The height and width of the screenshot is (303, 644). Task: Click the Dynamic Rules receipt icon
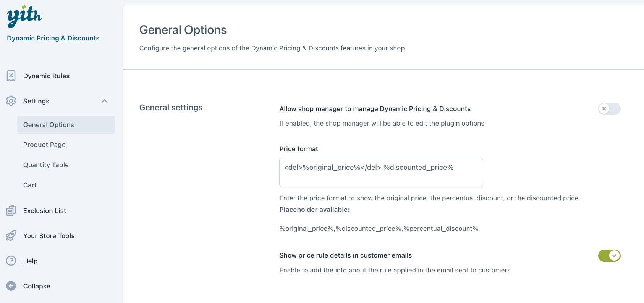[11, 76]
